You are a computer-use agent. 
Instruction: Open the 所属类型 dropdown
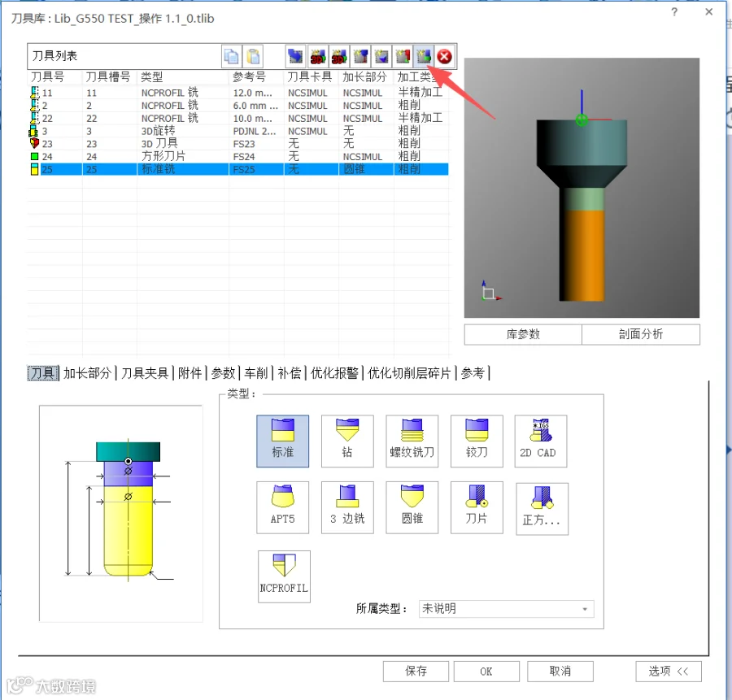point(506,609)
